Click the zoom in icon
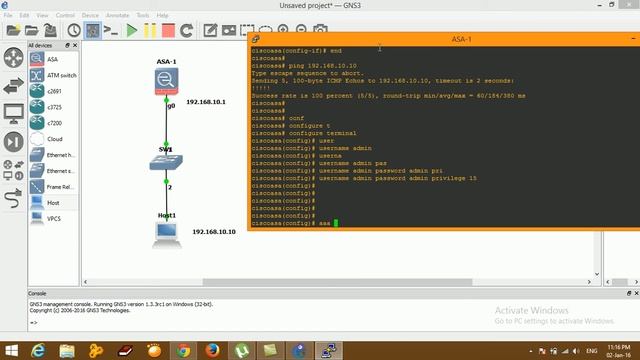This screenshot has width=640, height=360. (283, 29)
